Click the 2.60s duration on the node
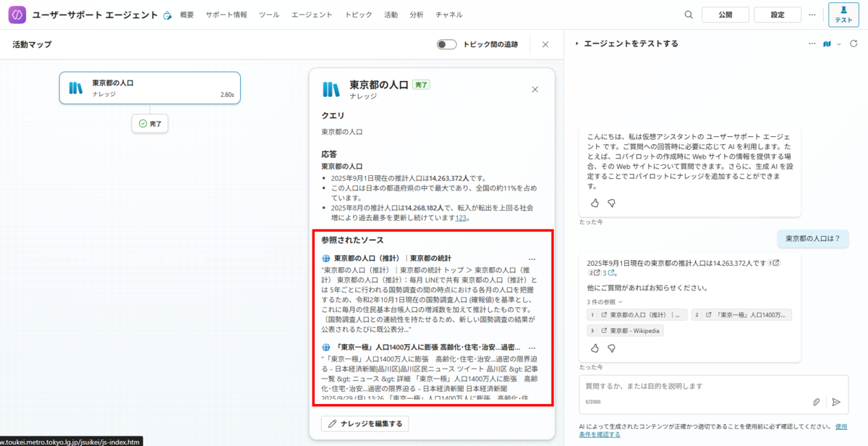The image size is (868, 446). [x=227, y=95]
